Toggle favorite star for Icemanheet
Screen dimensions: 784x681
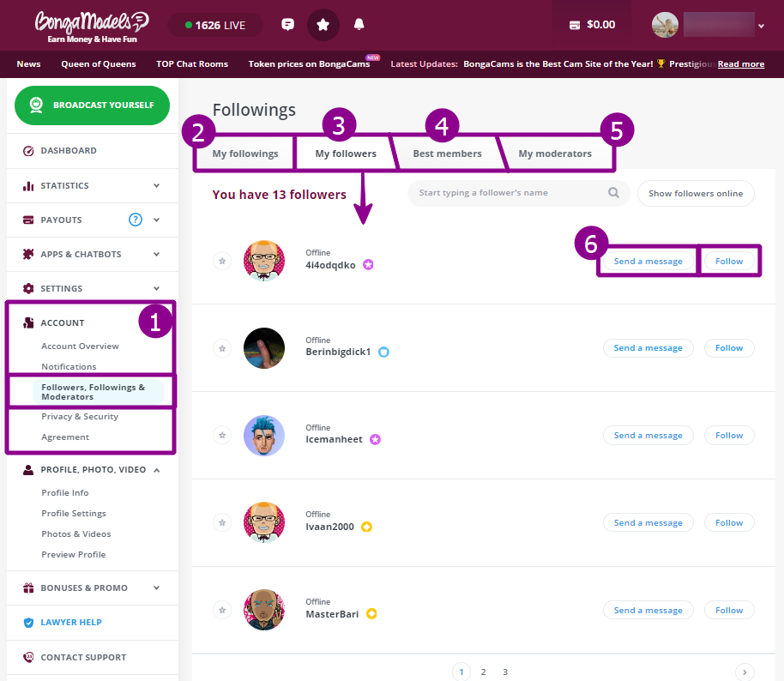click(222, 436)
